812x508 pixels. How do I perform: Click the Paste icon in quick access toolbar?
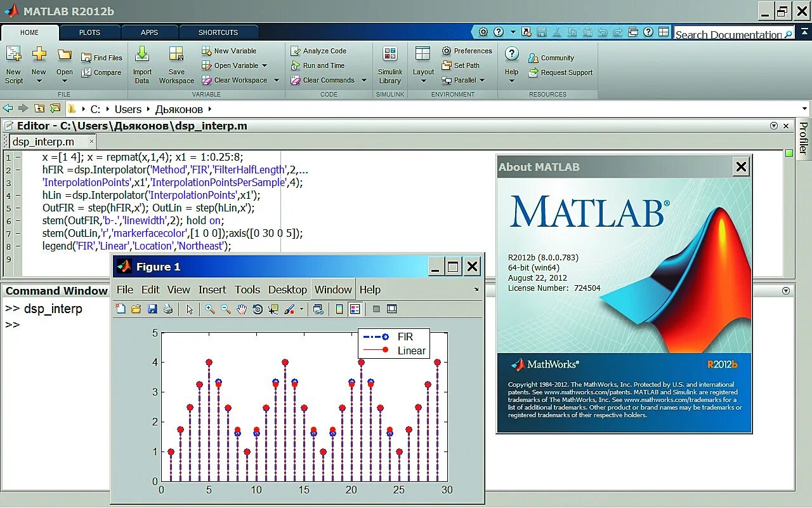pyautogui.click(x=587, y=32)
